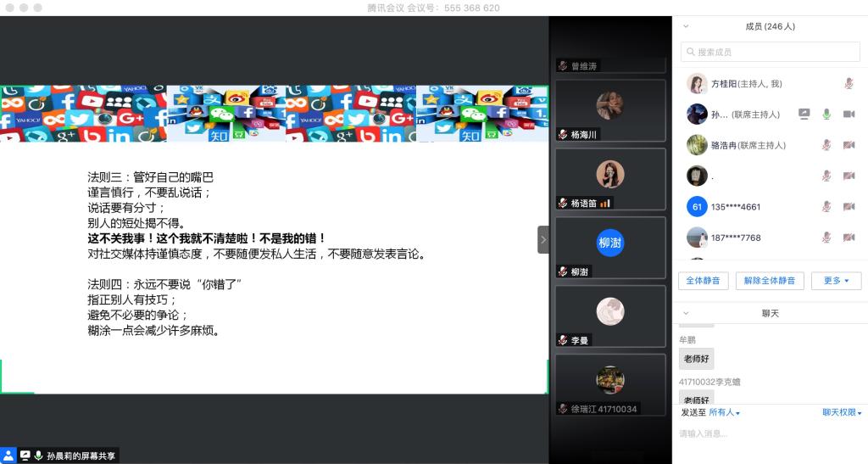Screen dimensions: 868x464
Task: Click 孙... co-host avatar
Action: (697, 114)
